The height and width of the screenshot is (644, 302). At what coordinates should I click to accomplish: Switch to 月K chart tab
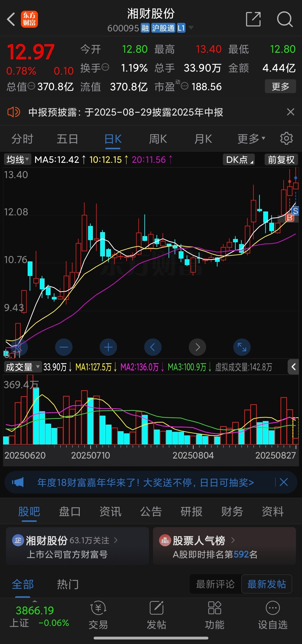pos(203,139)
